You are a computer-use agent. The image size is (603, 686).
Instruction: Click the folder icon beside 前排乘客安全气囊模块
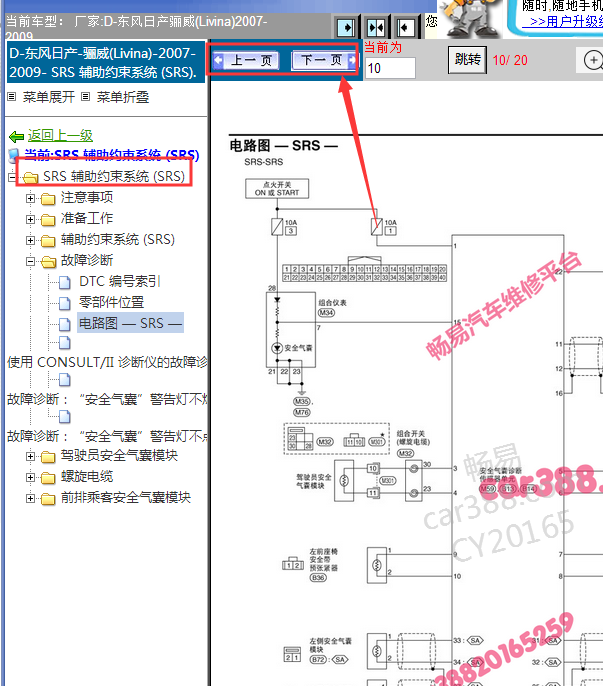coord(48,499)
